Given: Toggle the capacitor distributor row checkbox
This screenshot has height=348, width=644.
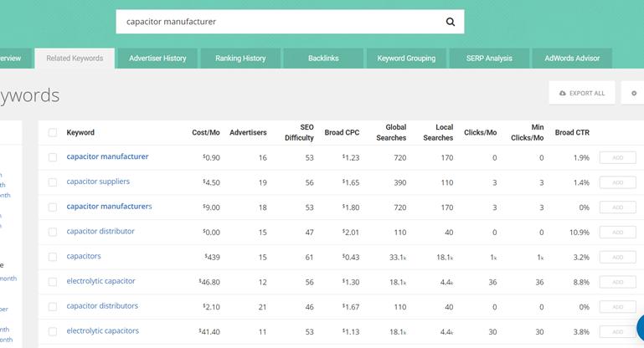Looking at the screenshot, I should (53, 232).
